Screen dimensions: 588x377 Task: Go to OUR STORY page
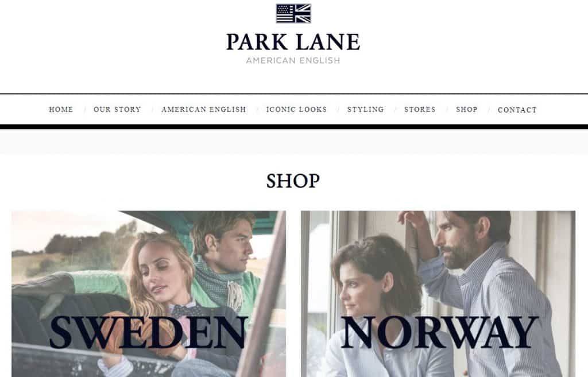117,109
